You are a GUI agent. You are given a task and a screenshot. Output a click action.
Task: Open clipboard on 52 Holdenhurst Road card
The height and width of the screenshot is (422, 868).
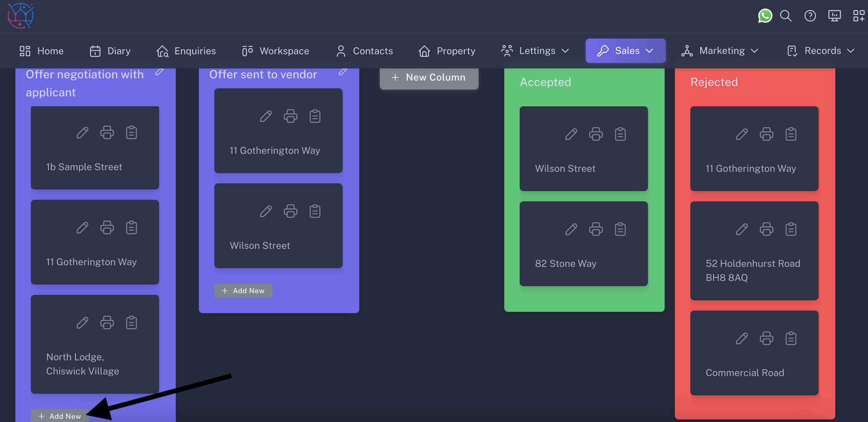[790, 229]
